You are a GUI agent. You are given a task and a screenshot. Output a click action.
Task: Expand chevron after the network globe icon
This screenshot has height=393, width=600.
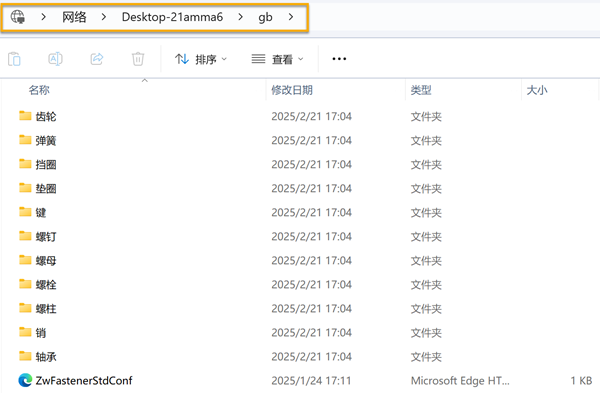pyautogui.click(x=44, y=17)
